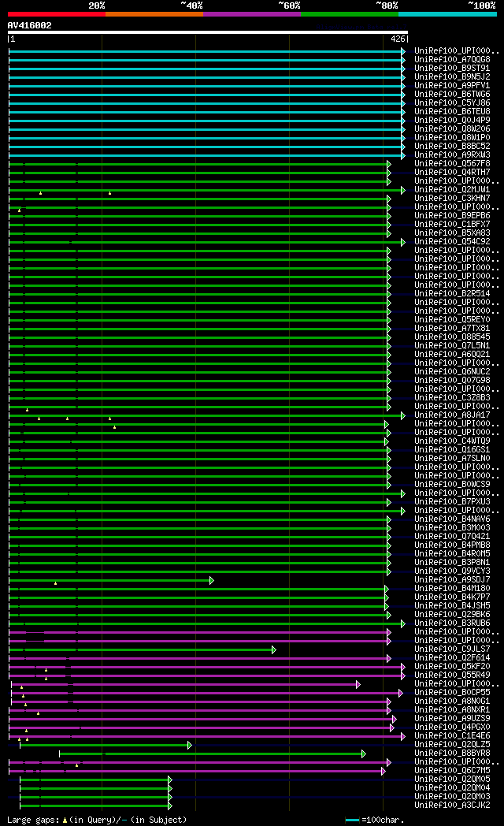
Task: Open hit UniRef100_A6QQ21
Action: [452, 354]
